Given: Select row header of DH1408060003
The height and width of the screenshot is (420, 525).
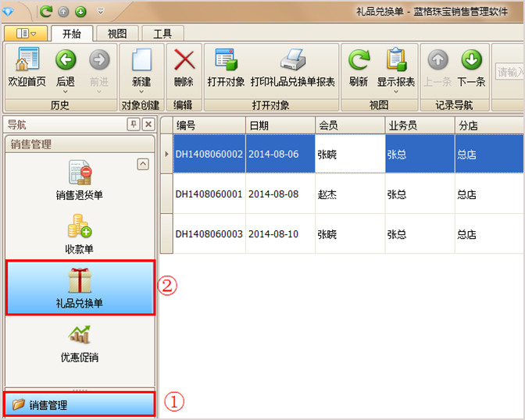Looking at the screenshot, I should (x=166, y=233).
